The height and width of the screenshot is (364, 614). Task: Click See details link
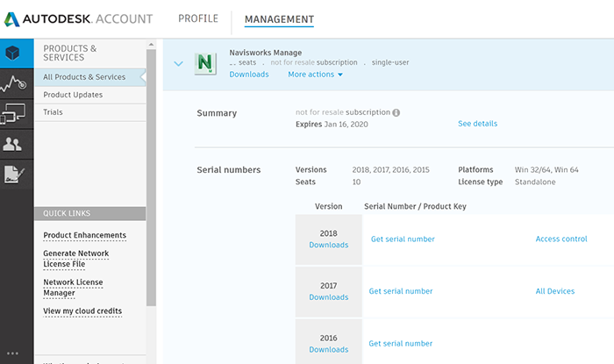pyautogui.click(x=478, y=124)
